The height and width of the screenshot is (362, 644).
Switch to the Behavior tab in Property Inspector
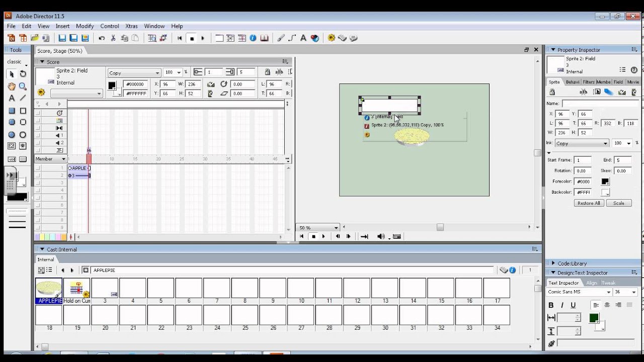click(572, 82)
